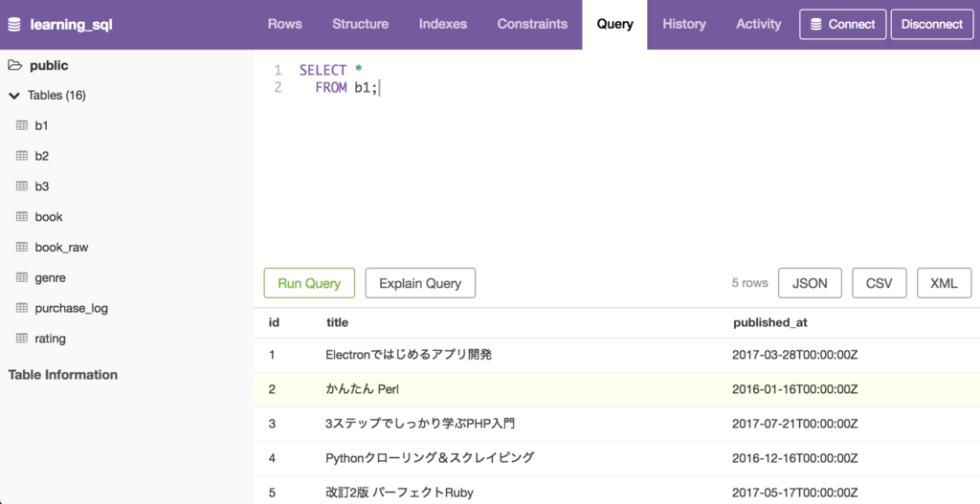
Task: Click the learning_sql database name
Action: [71, 24]
